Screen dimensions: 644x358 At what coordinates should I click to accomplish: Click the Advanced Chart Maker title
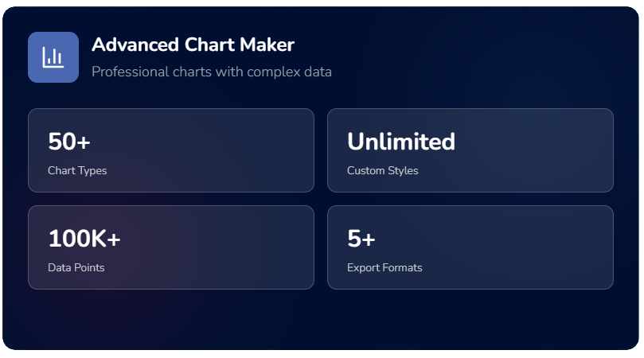pyautogui.click(x=193, y=45)
